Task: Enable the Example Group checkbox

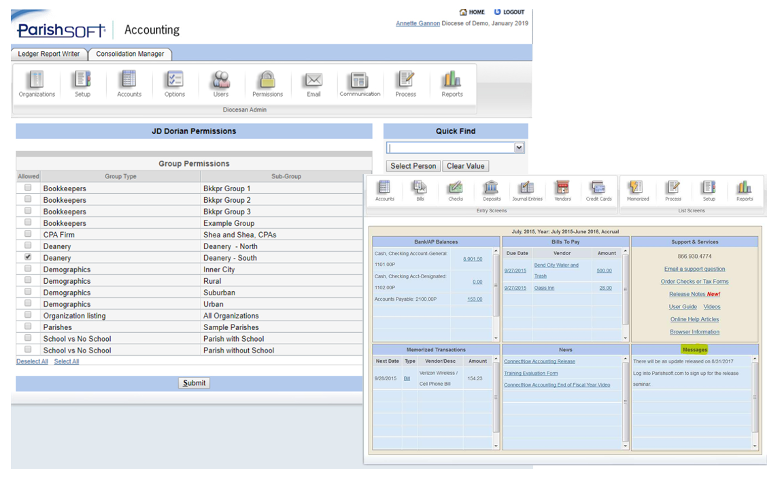Action: coord(28,222)
